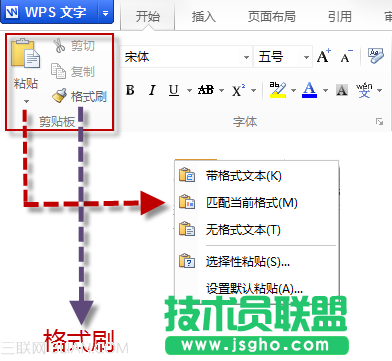Choose 带格式文本(K) paste option
The height and width of the screenshot is (361, 392).
pyautogui.click(x=257, y=176)
